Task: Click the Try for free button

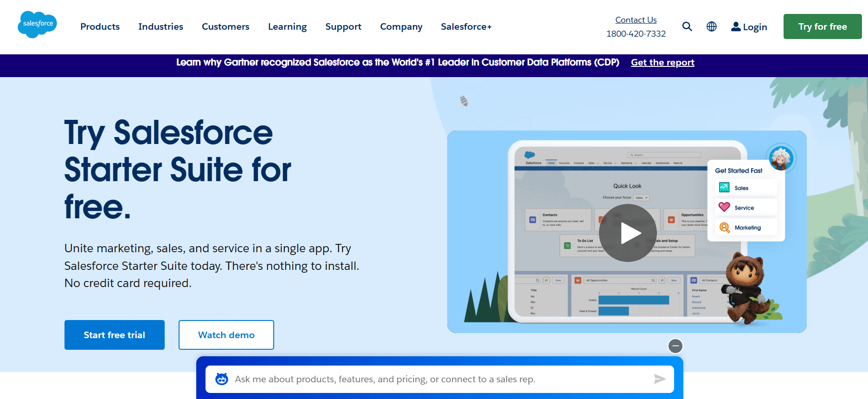Action: tap(823, 26)
